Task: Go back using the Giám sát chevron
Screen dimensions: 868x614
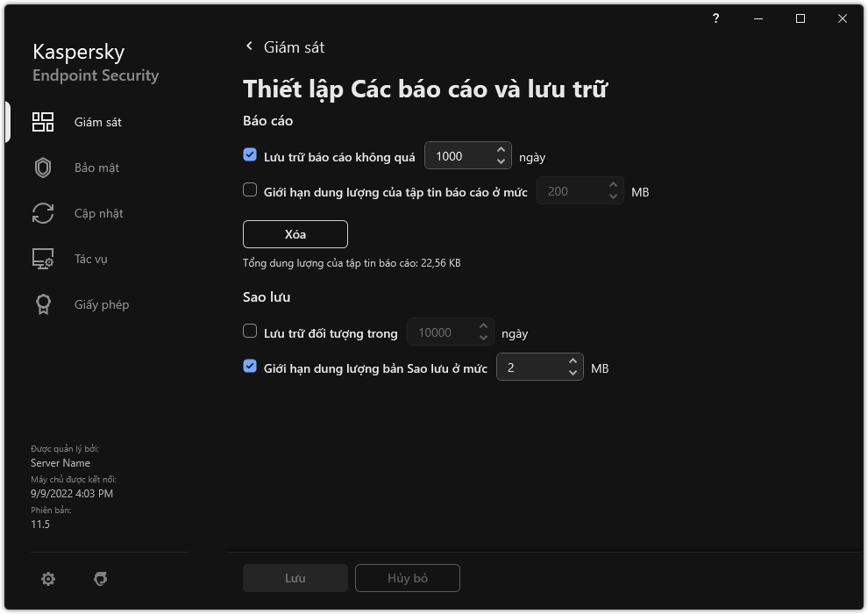Action: 250,46
